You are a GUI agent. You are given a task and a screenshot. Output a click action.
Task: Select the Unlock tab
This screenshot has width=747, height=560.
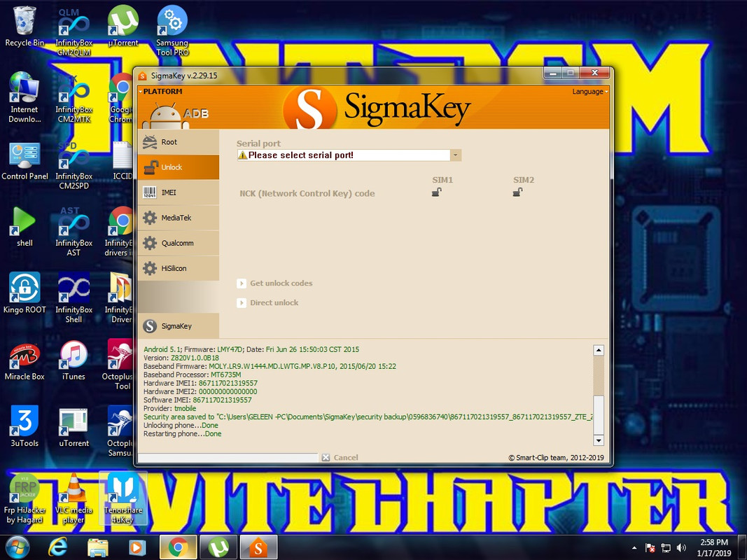click(x=179, y=167)
